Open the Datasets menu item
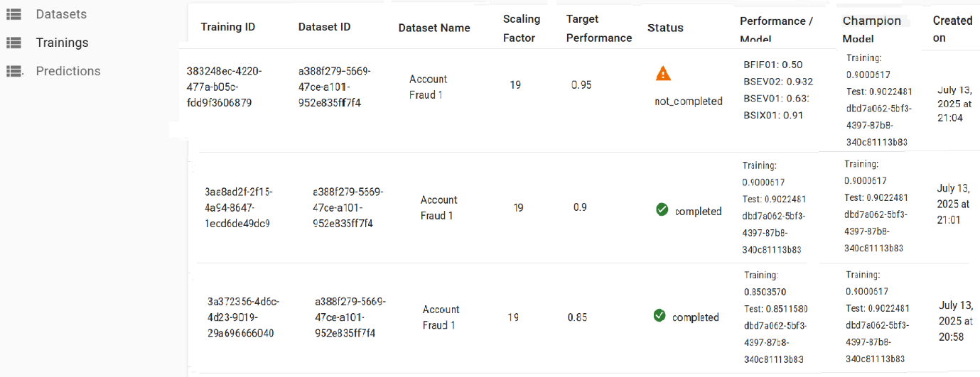980x377 pixels. (61, 14)
